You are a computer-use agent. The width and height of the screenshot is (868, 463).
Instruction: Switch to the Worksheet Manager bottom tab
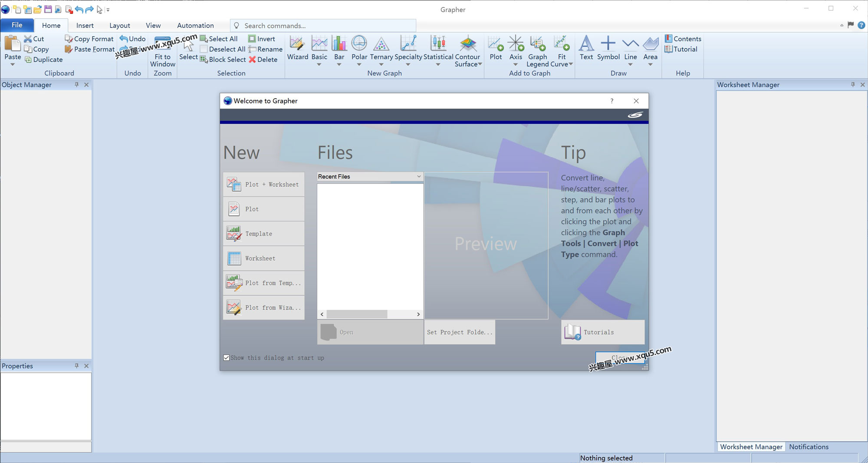pos(751,446)
